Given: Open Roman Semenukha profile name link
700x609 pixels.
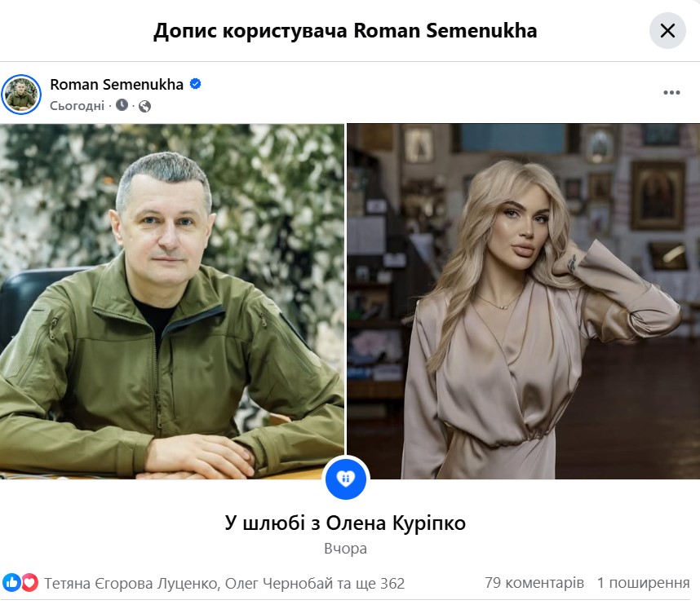Looking at the screenshot, I should (117, 84).
